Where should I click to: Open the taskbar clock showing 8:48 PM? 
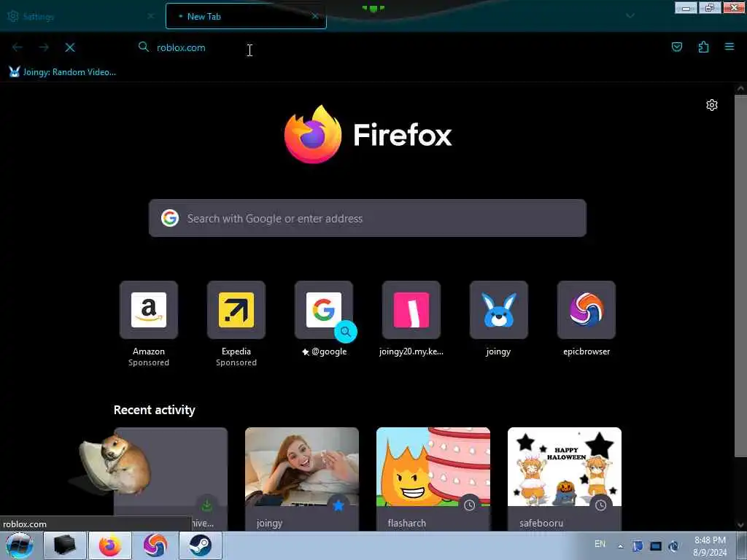click(x=710, y=546)
